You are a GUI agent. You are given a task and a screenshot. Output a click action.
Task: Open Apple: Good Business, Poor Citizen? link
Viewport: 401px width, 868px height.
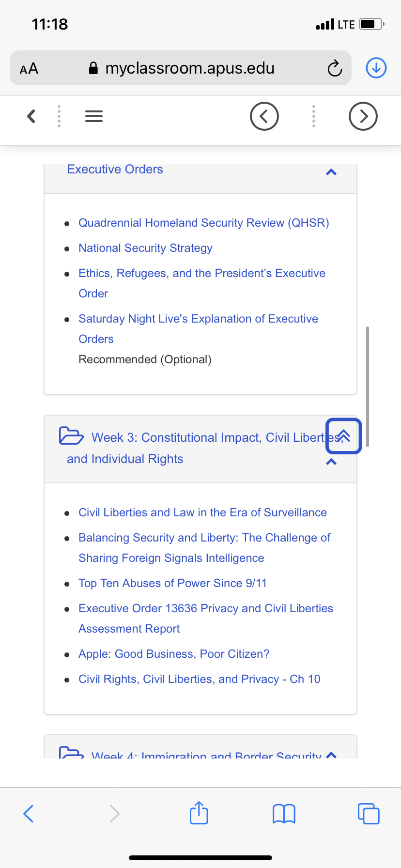pos(174,654)
